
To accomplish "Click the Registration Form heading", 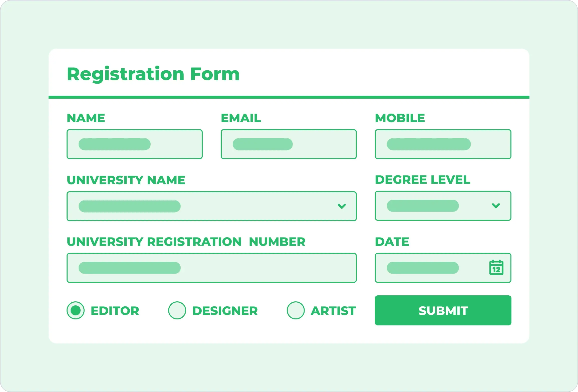I will (153, 74).
